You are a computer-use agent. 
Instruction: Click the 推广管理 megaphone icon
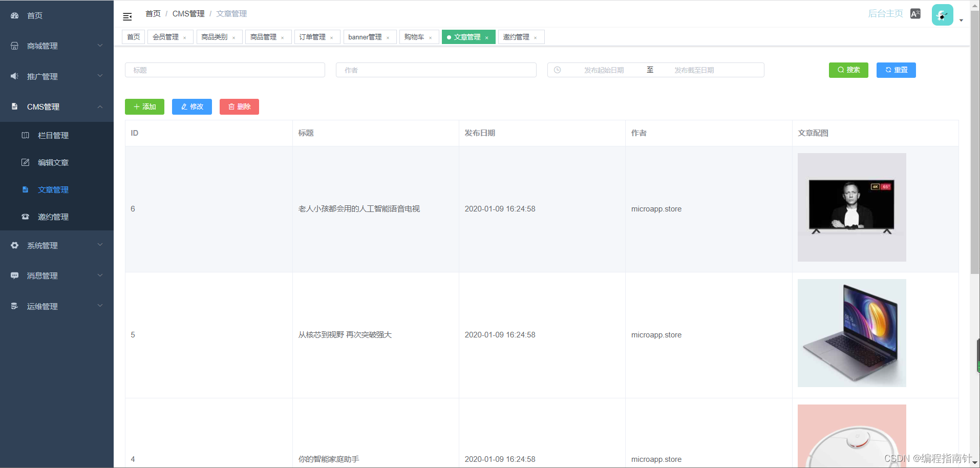coord(15,76)
